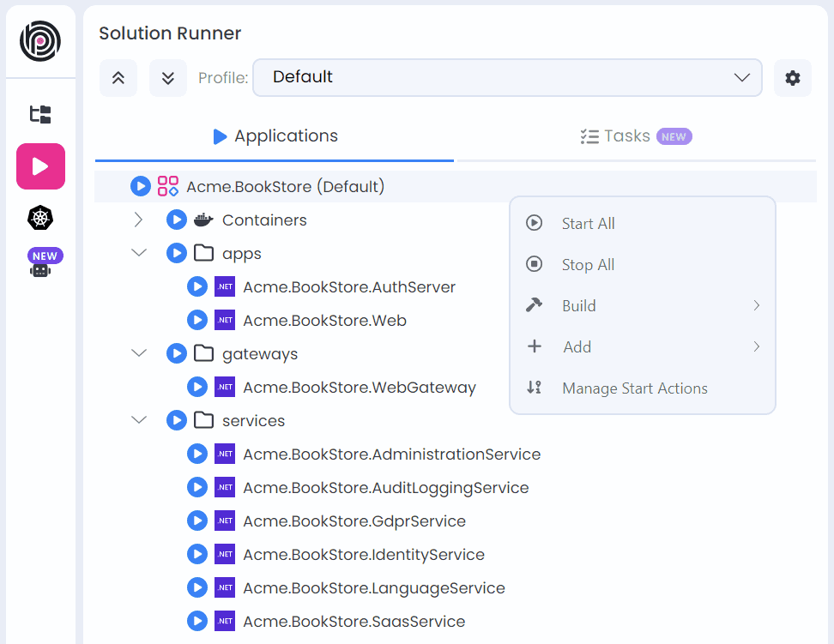Image resolution: width=834 pixels, height=644 pixels.
Task: Select the pink Solution Runner sidebar icon
Action: [x=40, y=166]
